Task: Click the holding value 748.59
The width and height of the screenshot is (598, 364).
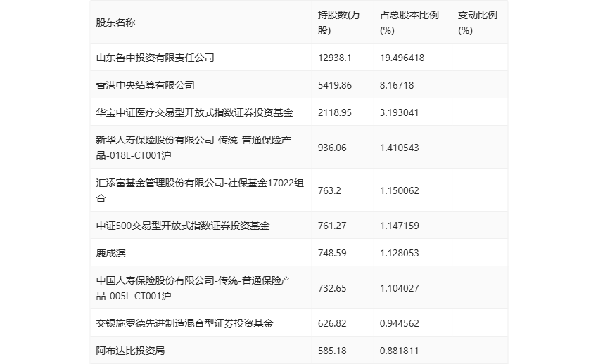Action: pos(332,253)
